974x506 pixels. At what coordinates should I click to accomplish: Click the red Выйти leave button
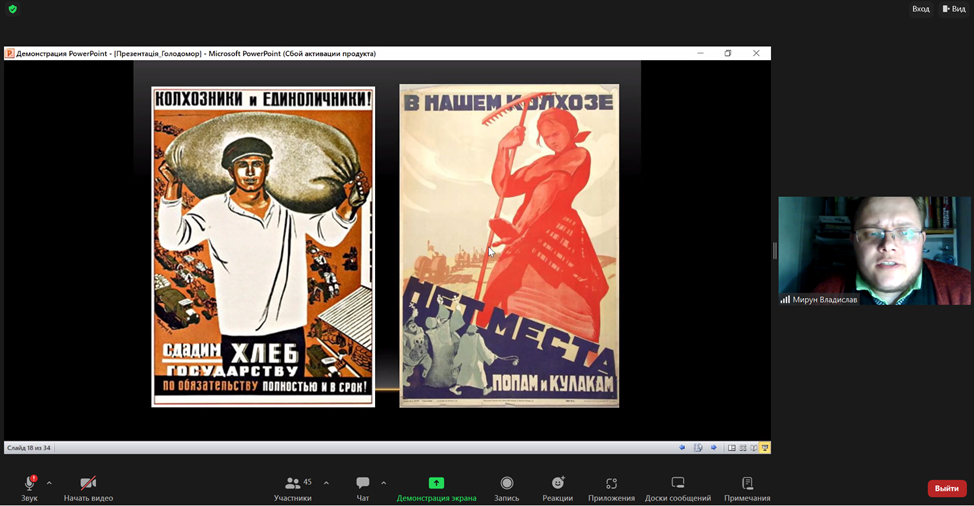tap(946, 488)
